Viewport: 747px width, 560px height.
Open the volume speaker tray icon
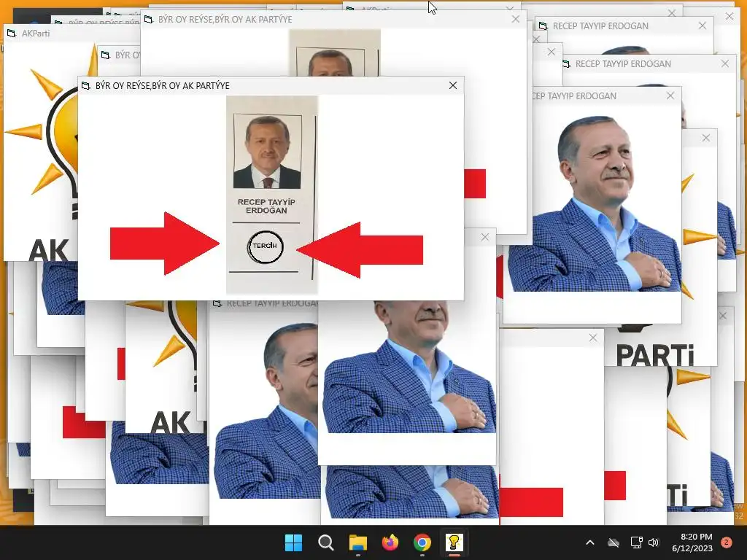coord(654,542)
